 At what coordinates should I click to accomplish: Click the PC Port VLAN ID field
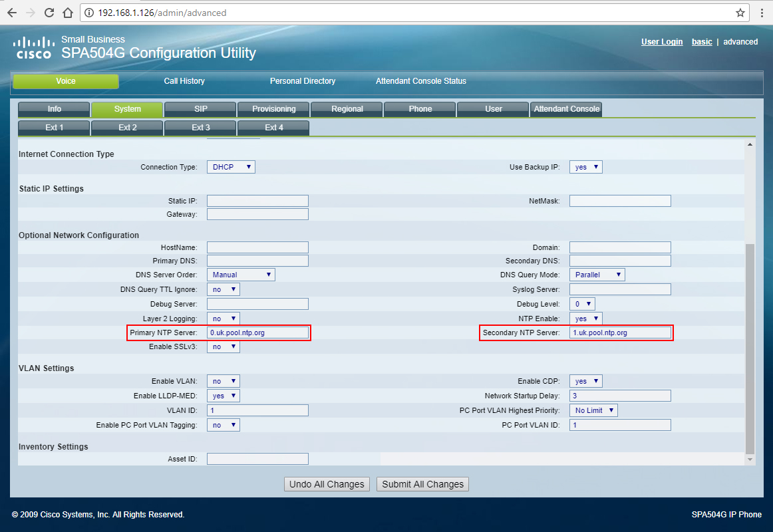620,425
